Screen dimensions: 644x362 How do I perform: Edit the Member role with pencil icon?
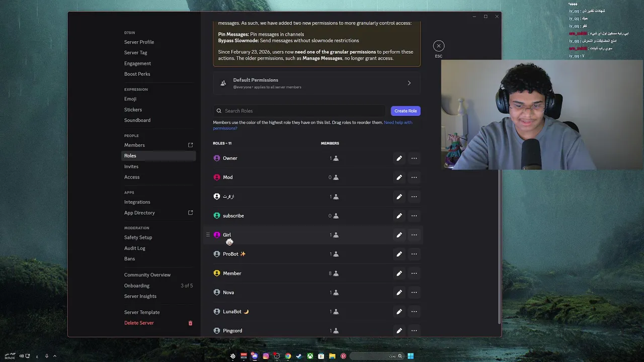click(399, 274)
